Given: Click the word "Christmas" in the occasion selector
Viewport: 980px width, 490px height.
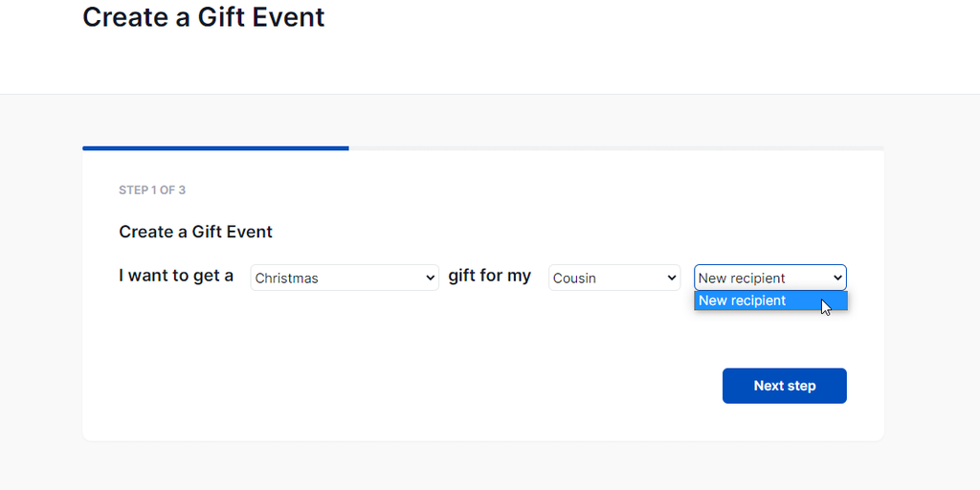Looking at the screenshot, I should (x=287, y=278).
